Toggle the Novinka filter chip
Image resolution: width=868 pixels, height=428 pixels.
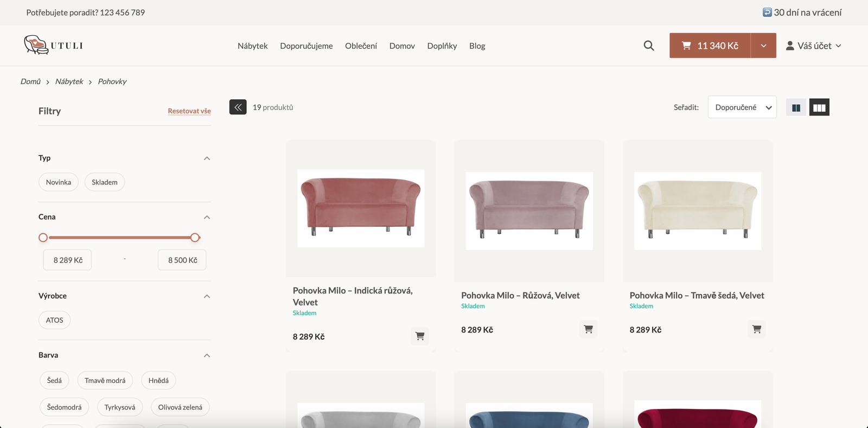[x=59, y=182]
